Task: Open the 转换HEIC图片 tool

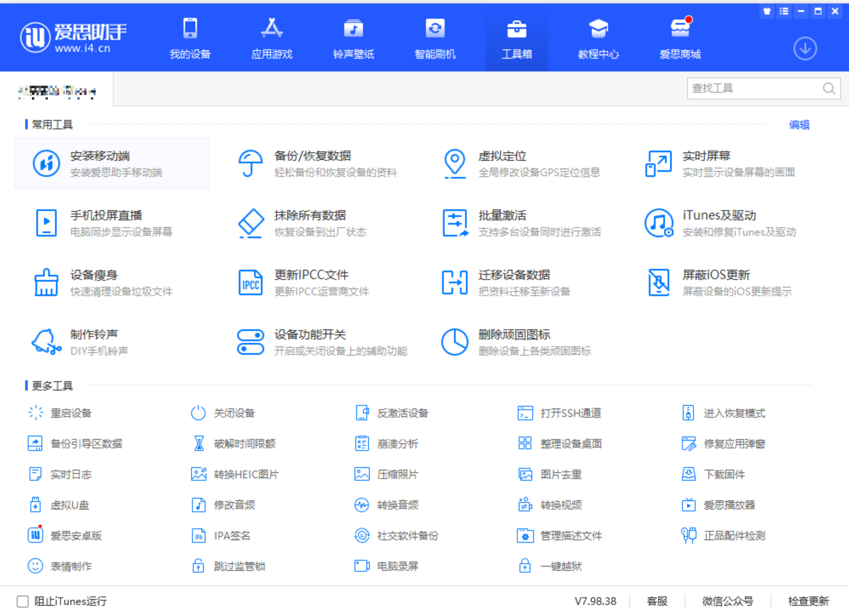Action: (x=235, y=474)
